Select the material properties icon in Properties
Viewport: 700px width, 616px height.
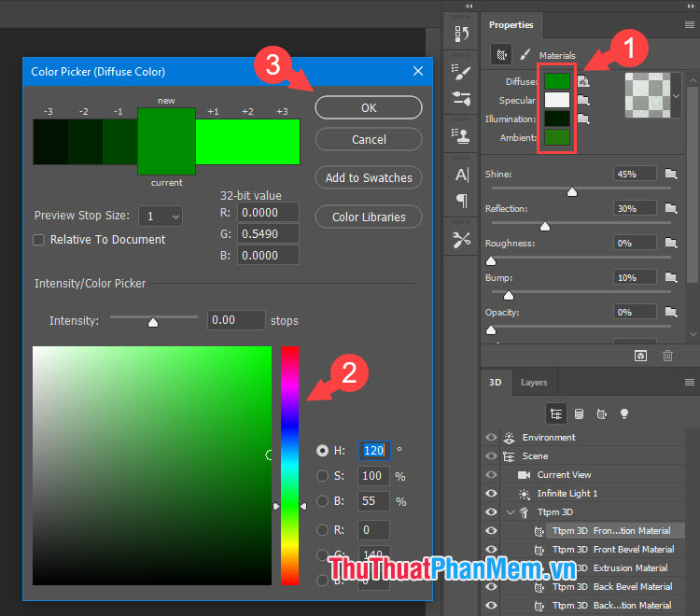coord(501,54)
